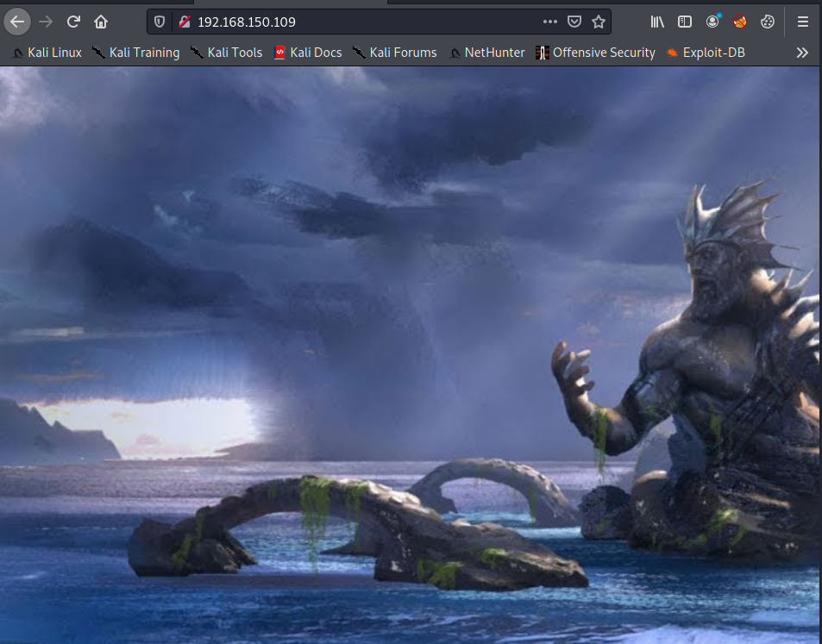Image resolution: width=822 pixels, height=644 pixels.
Task: Bookmark this page with the star
Action: point(598,22)
